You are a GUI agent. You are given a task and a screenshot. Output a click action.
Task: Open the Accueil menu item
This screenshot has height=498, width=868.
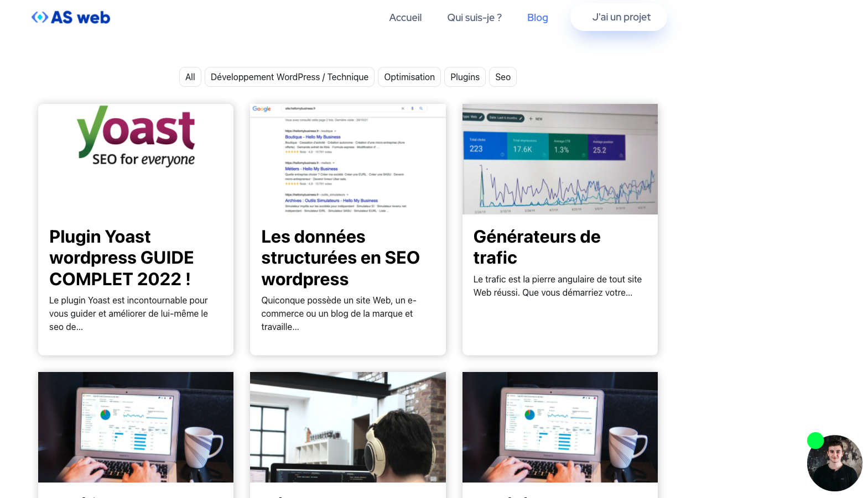pos(405,18)
